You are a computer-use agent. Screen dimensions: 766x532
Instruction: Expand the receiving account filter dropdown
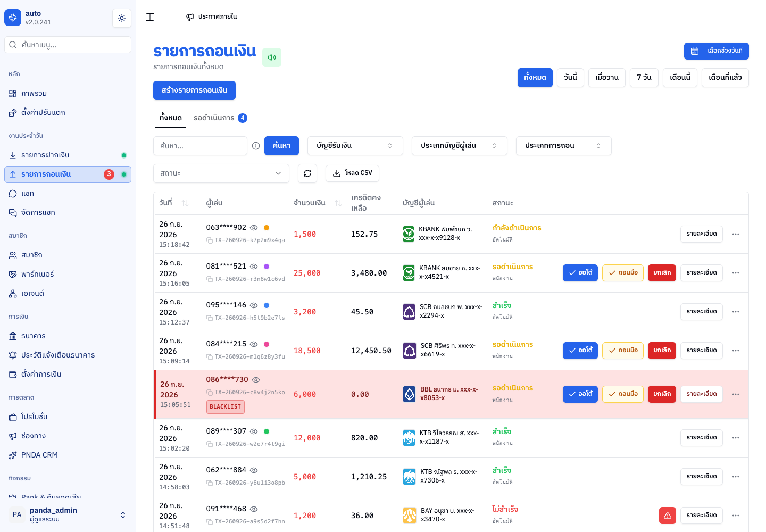(355, 146)
